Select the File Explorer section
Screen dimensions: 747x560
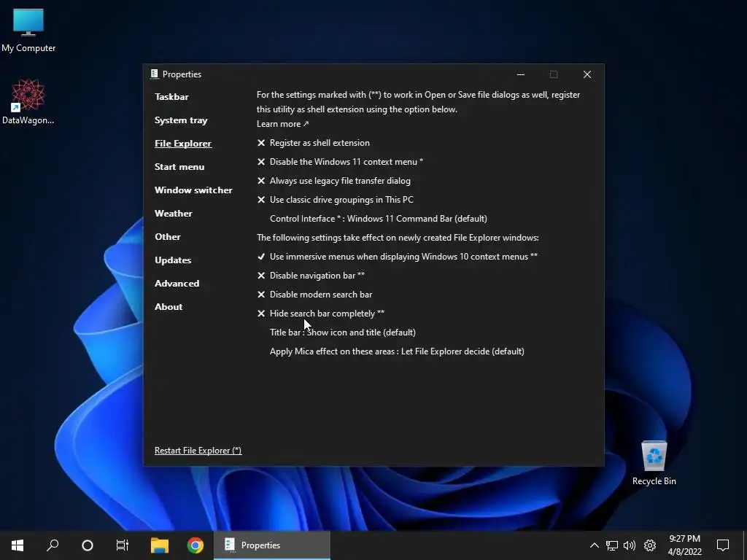183,144
